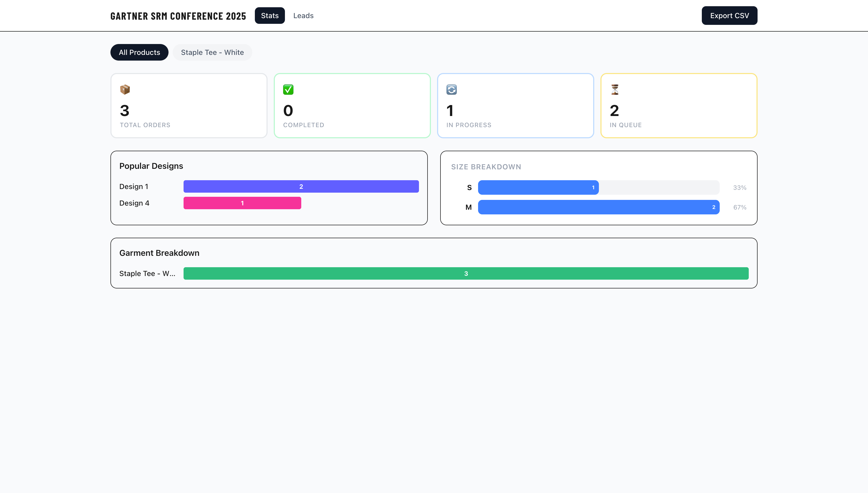This screenshot has height=493, width=868.
Task: Click the size S progress bar
Action: coord(538,187)
